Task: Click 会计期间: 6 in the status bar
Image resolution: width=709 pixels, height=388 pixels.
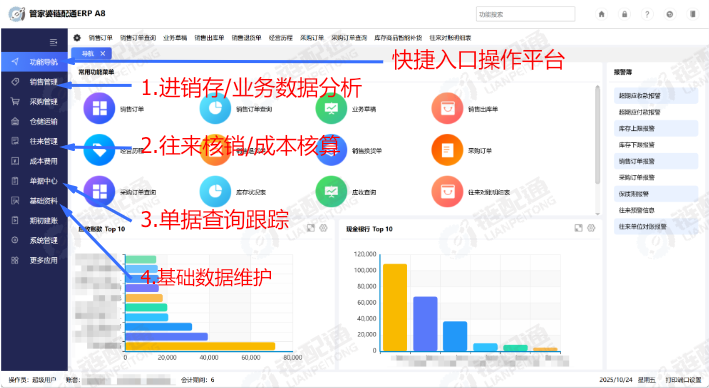Action: click(198, 380)
